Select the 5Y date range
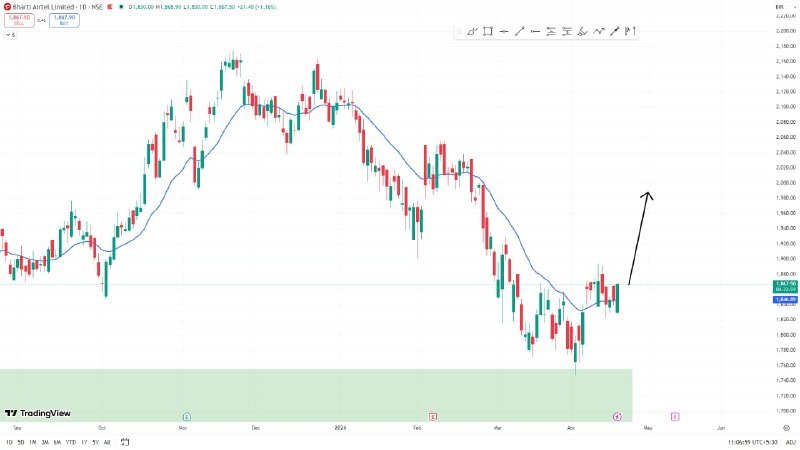The image size is (800, 450). point(95,442)
